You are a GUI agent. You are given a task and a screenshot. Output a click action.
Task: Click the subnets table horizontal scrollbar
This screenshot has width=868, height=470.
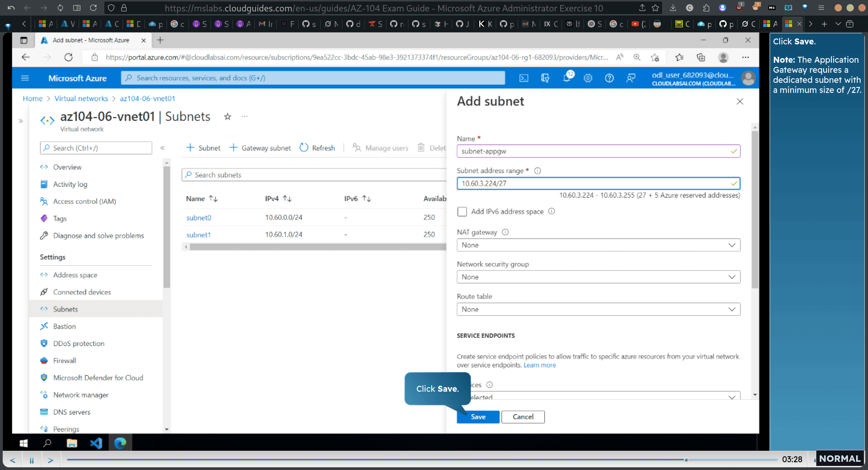tap(317, 247)
